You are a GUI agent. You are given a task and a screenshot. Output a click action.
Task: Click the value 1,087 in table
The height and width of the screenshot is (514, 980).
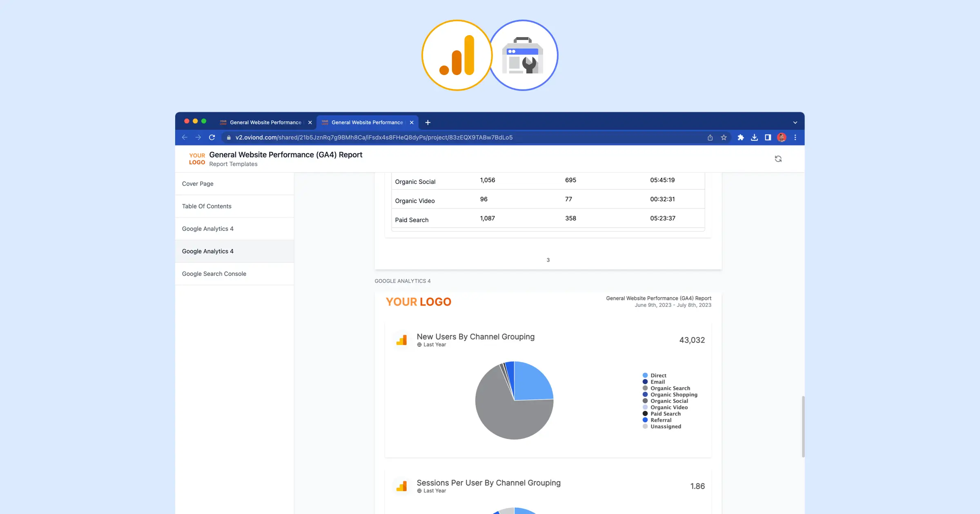488,218
